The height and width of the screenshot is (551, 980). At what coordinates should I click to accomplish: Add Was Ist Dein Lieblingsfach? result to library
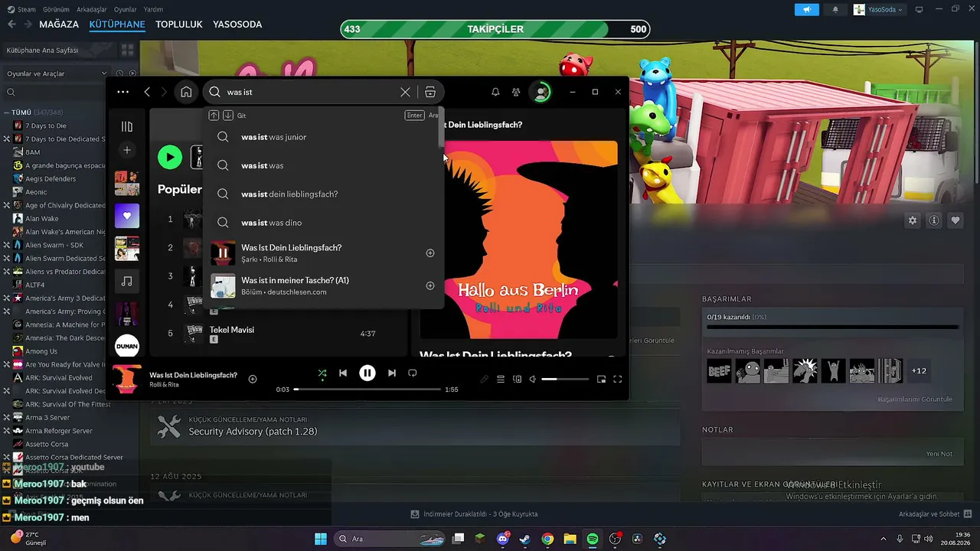(x=430, y=253)
